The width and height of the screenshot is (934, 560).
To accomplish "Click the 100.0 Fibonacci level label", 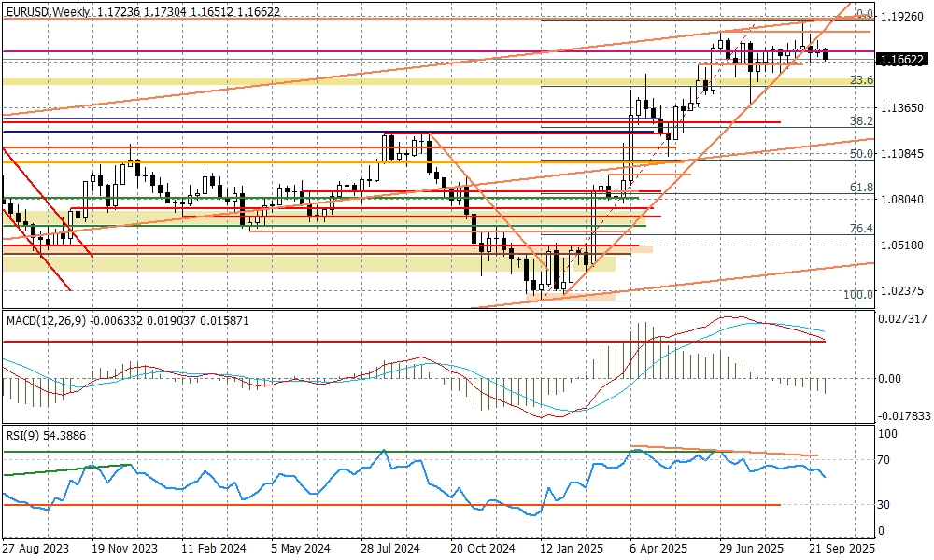I will tap(857, 295).
